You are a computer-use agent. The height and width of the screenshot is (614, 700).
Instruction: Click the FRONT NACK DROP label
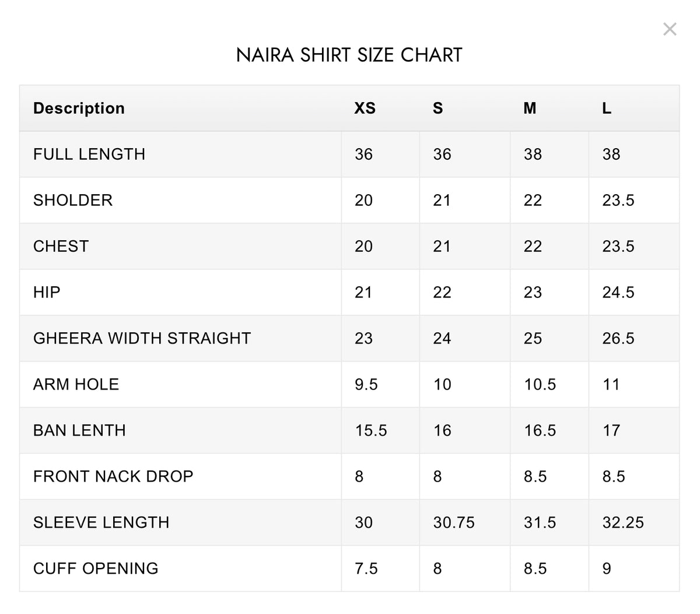coord(113,476)
